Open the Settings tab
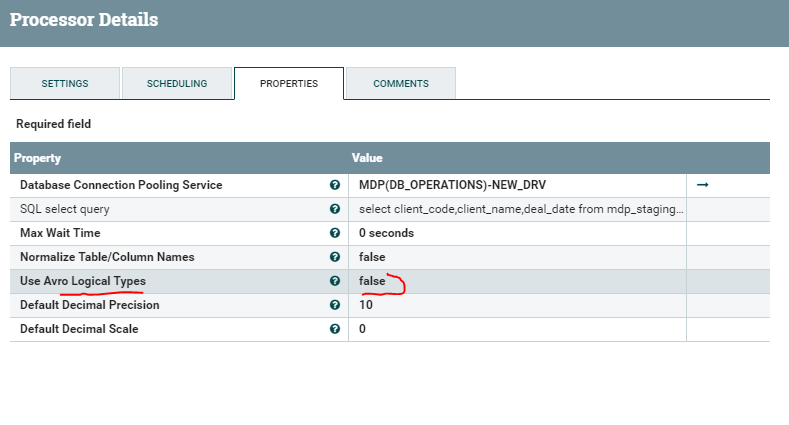 pyautogui.click(x=65, y=83)
